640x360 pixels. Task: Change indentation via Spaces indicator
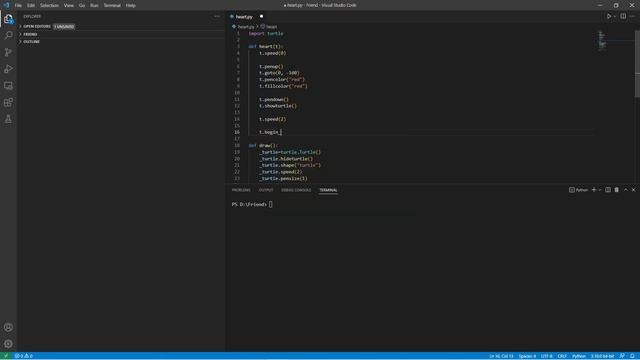[527, 356]
